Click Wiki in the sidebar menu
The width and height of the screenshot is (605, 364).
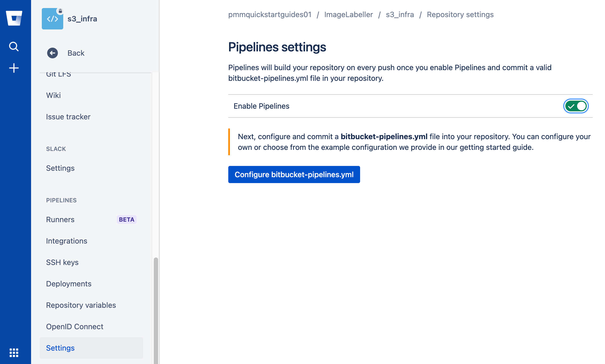tap(53, 95)
